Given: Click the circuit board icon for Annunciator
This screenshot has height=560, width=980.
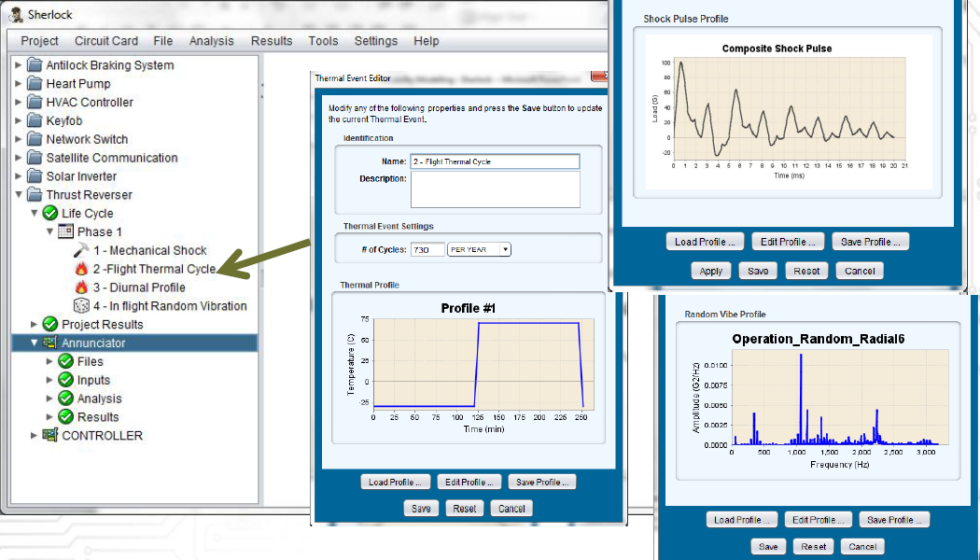Looking at the screenshot, I should coord(50,343).
